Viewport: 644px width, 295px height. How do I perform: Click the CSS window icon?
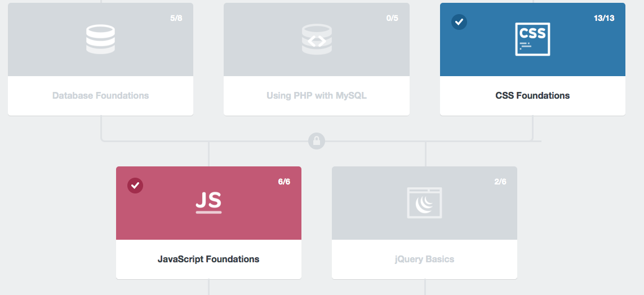point(532,39)
